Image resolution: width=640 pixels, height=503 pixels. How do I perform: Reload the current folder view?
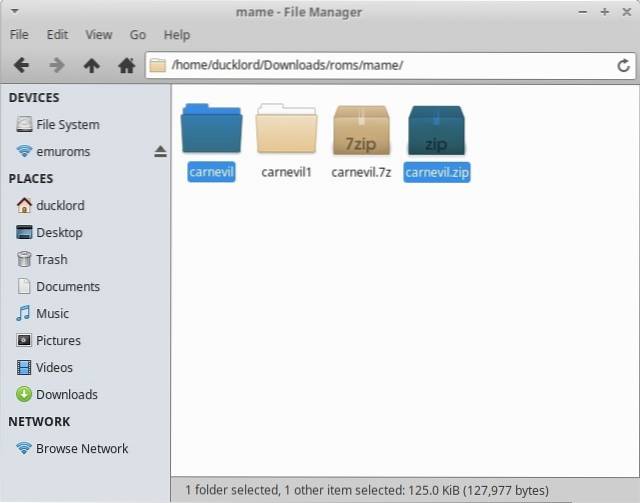(x=623, y=66)
